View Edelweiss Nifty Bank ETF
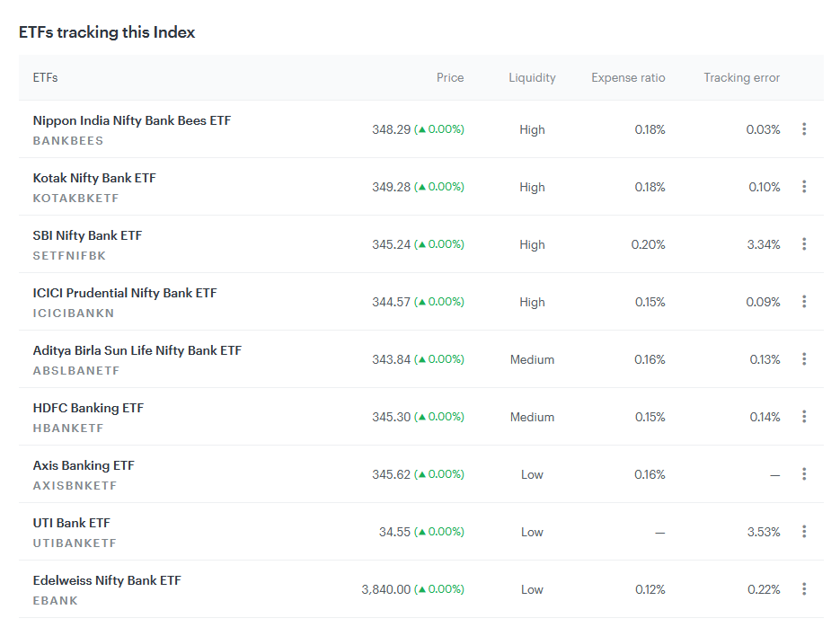 pyautogui.click(x=107, y=580)
